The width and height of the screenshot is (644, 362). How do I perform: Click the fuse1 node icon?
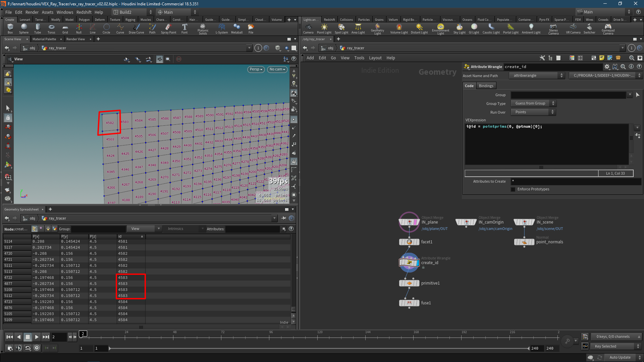pyautogui.click(x=409, y=303)
